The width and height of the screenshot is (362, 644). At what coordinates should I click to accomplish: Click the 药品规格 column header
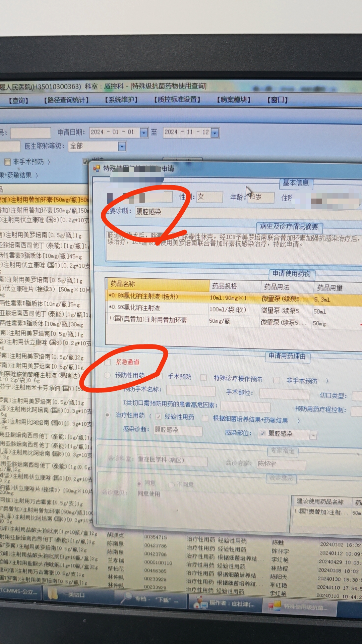pyautogui.click(x=235, y=286)
